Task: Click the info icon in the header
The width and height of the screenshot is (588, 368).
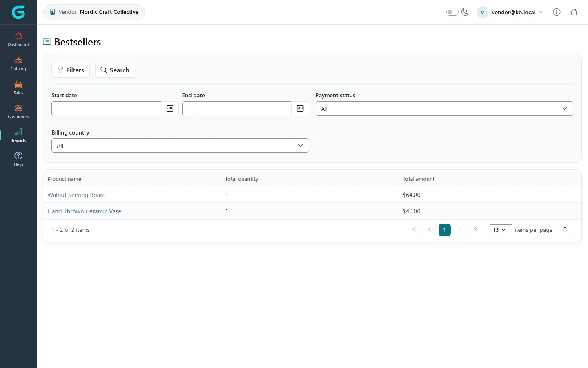Action: coord(557,12)
